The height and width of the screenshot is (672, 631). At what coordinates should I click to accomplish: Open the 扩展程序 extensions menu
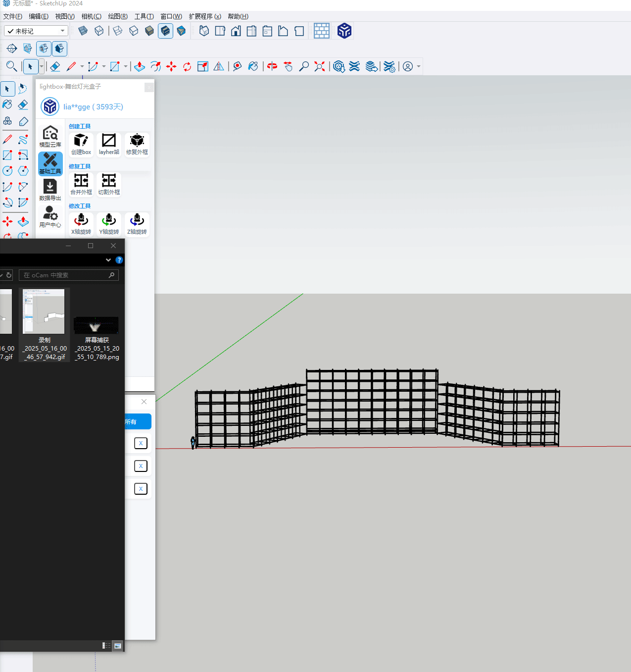tap(204, 16)
